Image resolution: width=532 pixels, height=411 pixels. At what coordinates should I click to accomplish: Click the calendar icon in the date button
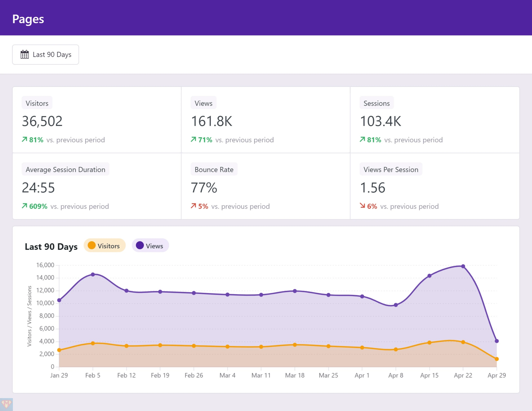25,54
